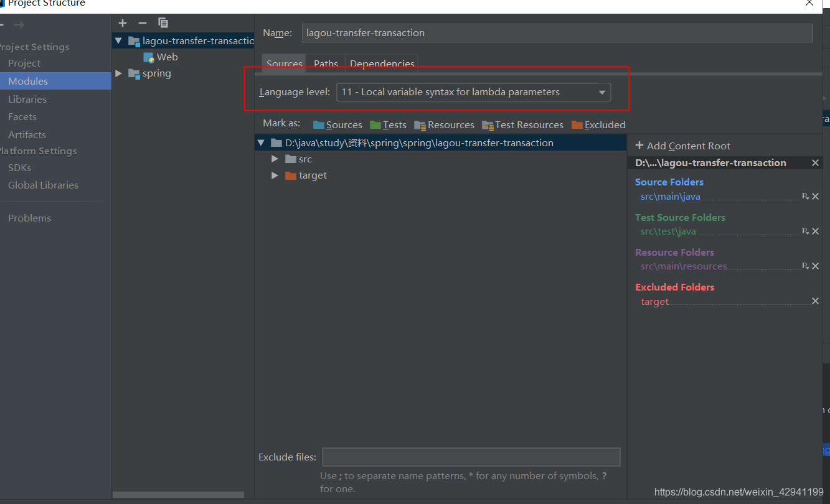Close the Project Structure dialog
This screenshot has width=830, height=504.
pyautogui.click(x=809, y=3)
